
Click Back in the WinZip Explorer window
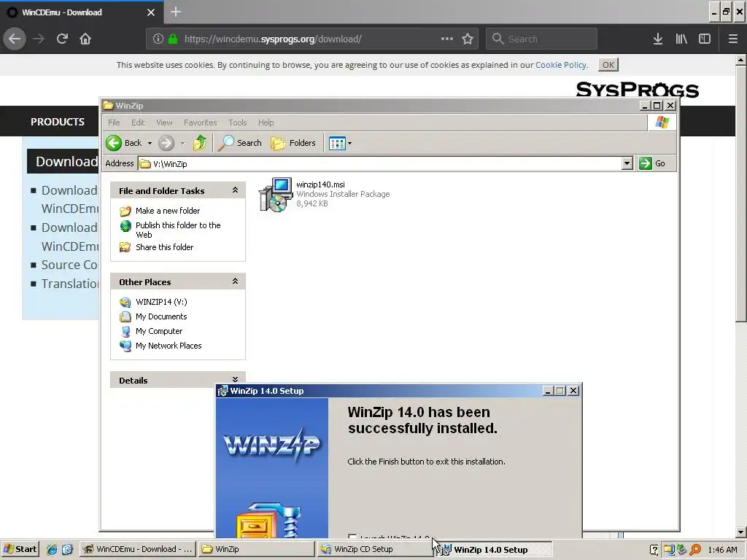point(124,143)
